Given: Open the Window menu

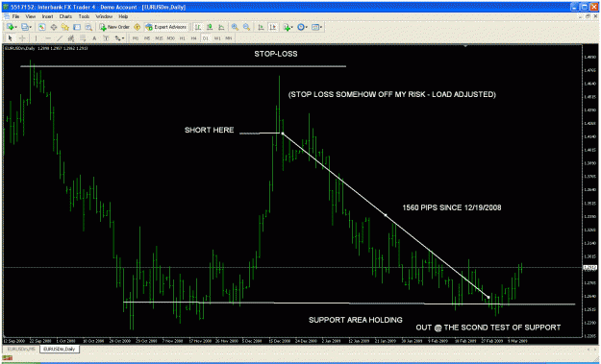Looking at the screenshot, I should [104, 17].
